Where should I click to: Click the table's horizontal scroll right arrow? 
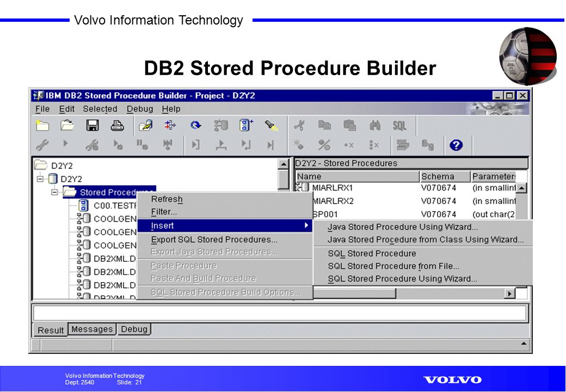(509, 293)
